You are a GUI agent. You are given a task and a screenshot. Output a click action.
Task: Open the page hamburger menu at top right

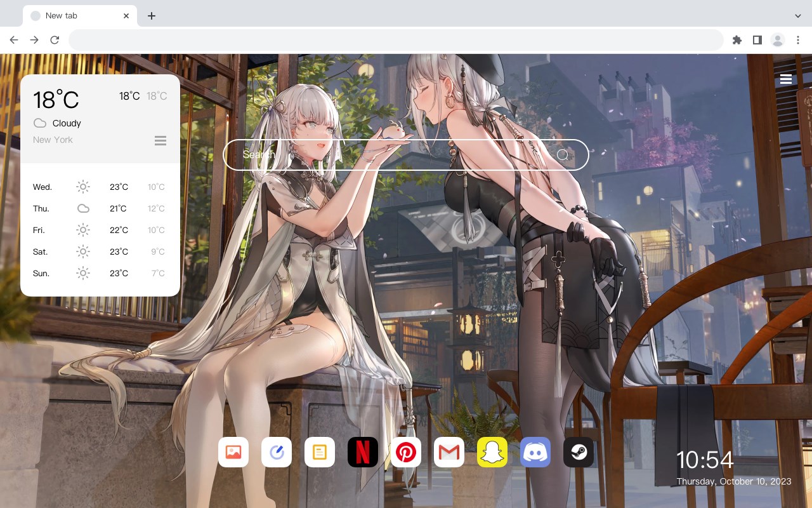[x=786, y=79]
